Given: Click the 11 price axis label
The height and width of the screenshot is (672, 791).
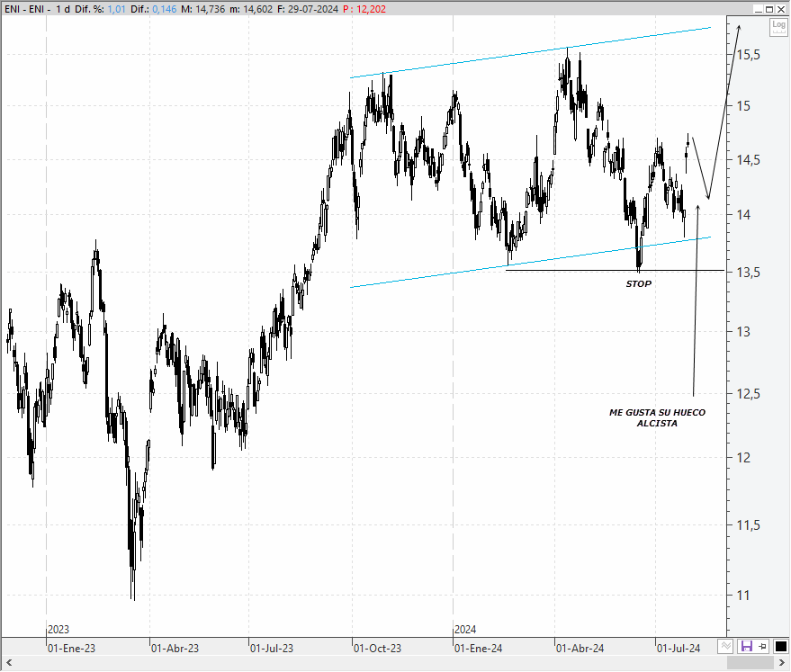Looking at the screenshot, I should (743, 596).
